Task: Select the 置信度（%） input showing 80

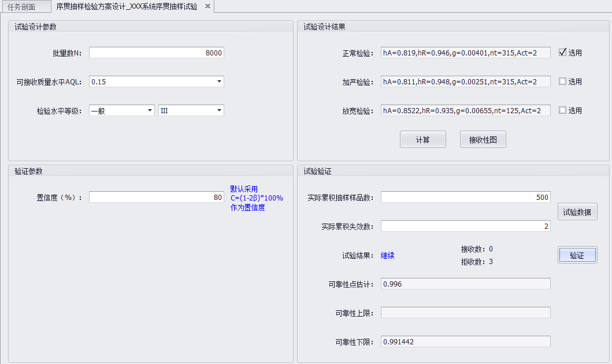Action: click(x=156, y=196)
